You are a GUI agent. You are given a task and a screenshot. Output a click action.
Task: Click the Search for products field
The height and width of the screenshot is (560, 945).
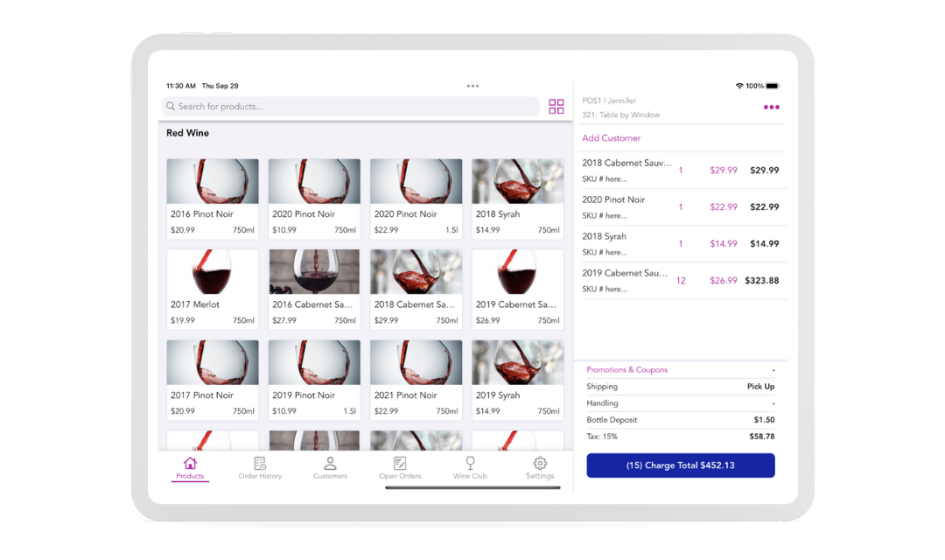click(350, 107)
